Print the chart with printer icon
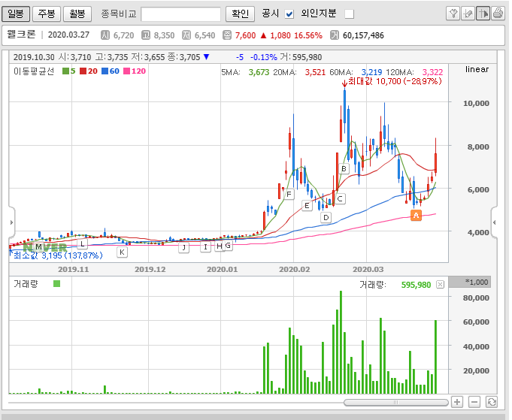 coord(498,14)
